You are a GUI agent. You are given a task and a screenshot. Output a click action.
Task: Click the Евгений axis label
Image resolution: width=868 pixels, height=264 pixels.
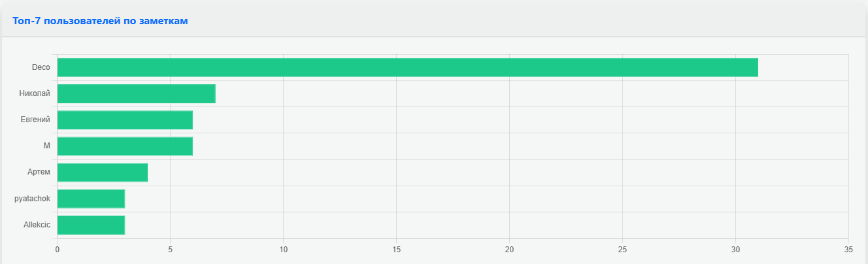tap(36, 120)
